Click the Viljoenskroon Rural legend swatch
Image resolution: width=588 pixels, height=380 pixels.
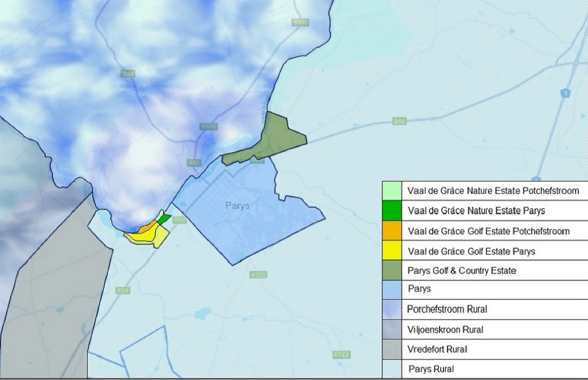391,330
